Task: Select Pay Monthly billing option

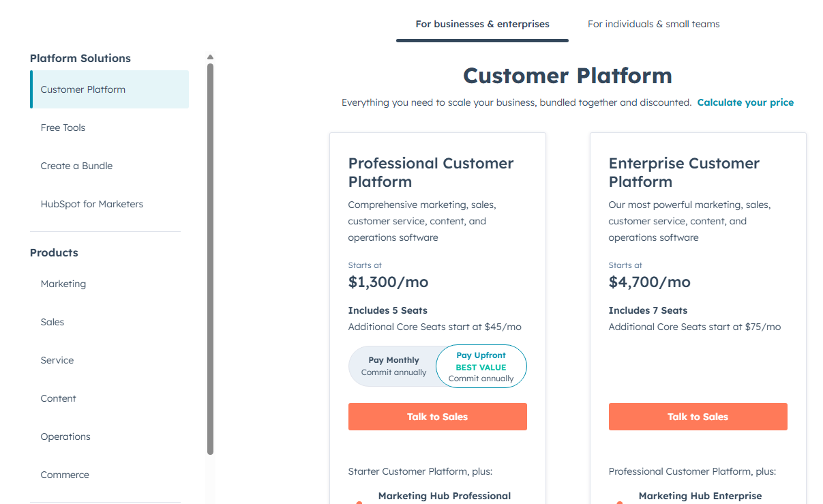Action: tap(393, 366)
